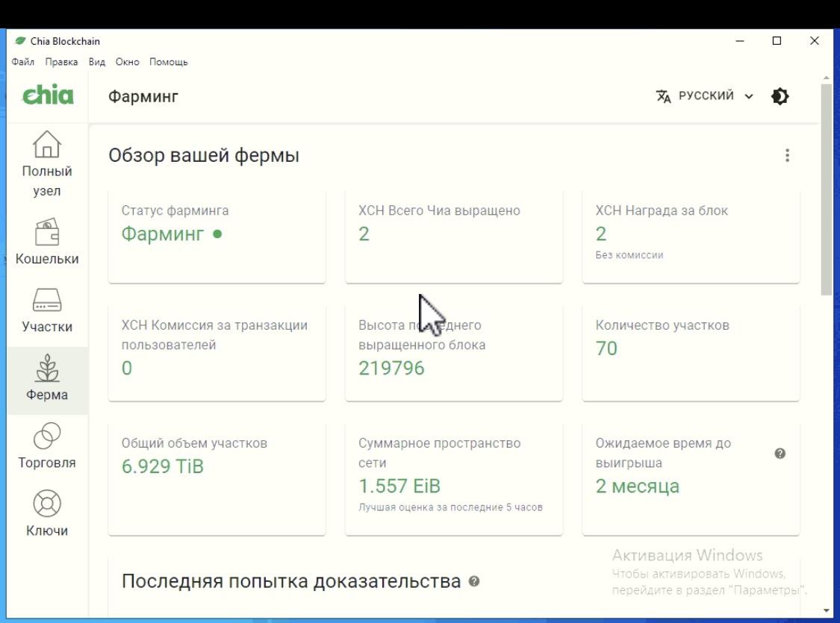
Task: Click the XCH Всего Чиа выращено label
Action: click(439, 210)
